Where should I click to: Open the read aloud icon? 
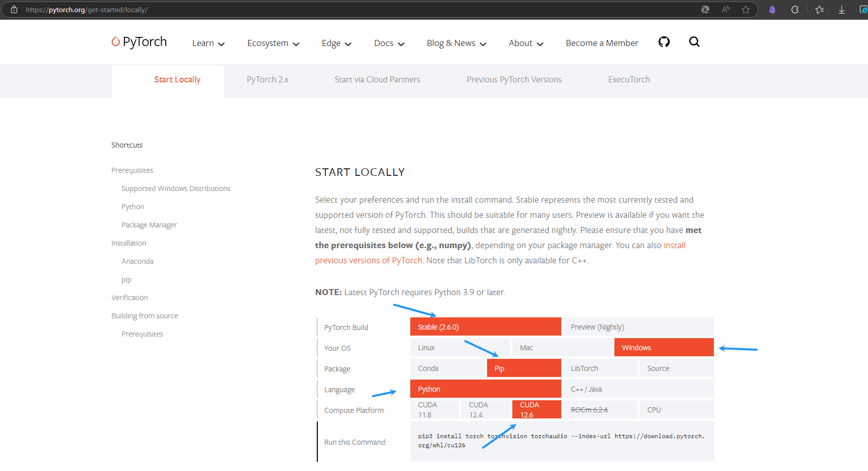(726, 10)
